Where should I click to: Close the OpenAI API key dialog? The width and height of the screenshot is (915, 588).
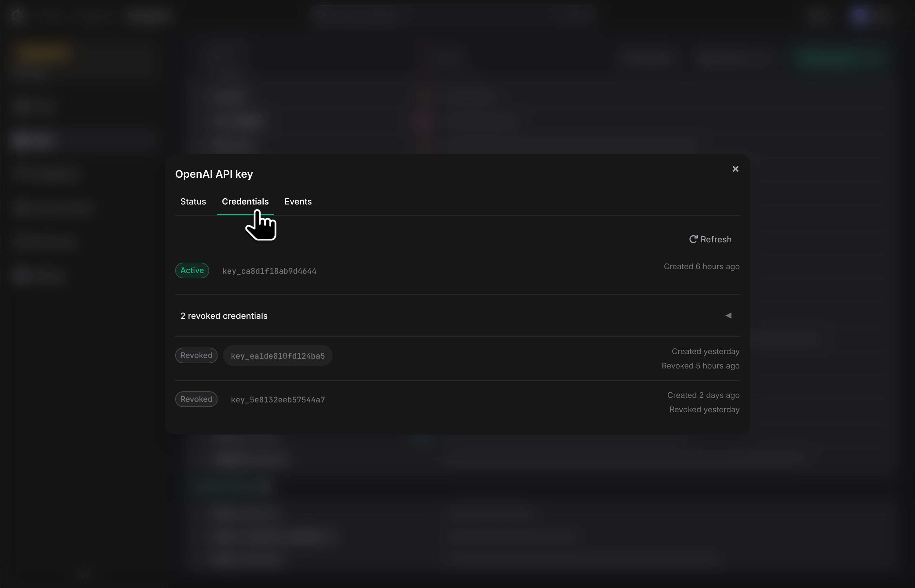coord(735,169)
